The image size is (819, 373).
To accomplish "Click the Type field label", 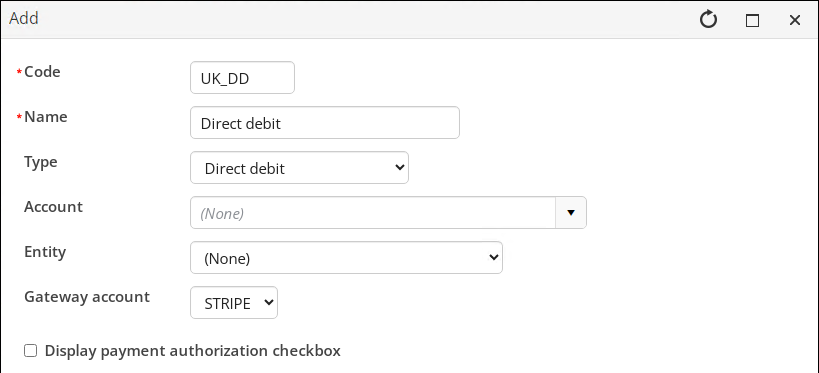I will coord(41,162).
